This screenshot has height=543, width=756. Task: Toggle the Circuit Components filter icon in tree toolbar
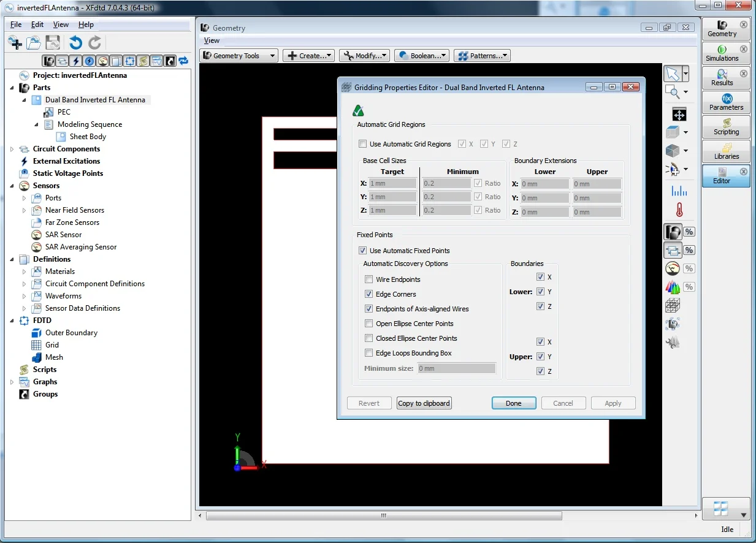point(63,61)
